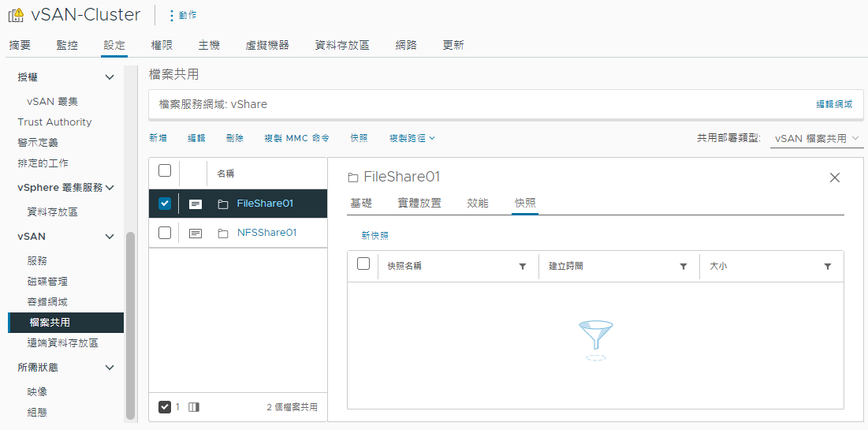Switch to the 網路 tab
The width and height of the screenshot is (868, 430).
point(406,46)
